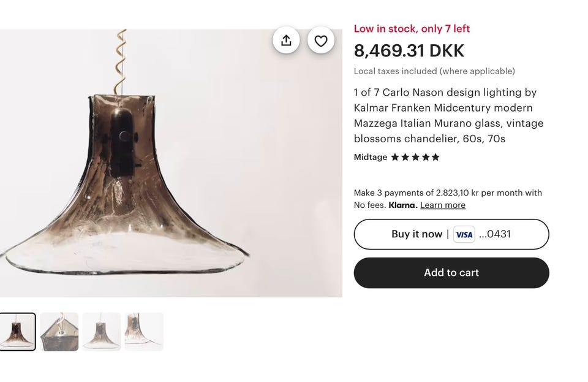Show the second thumbnail image
This screenshot has height=382, width=588.
pyautogui.click(x=59, y=332)
